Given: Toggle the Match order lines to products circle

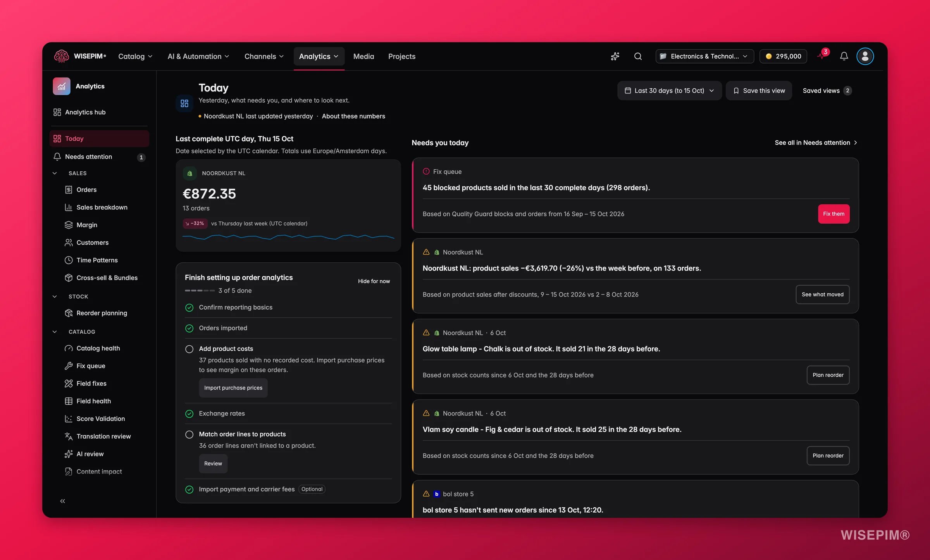Looking at the screenshot, I should (189, 434).
